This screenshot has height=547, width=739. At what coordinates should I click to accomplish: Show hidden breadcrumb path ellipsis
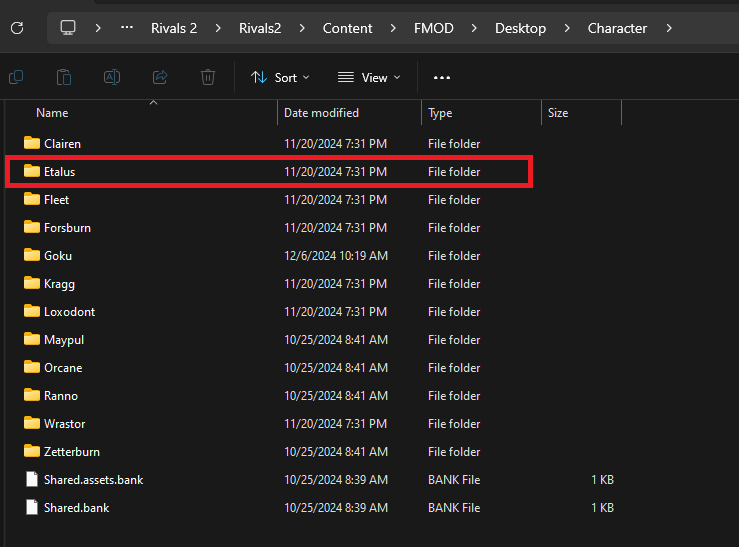[127, 28]
